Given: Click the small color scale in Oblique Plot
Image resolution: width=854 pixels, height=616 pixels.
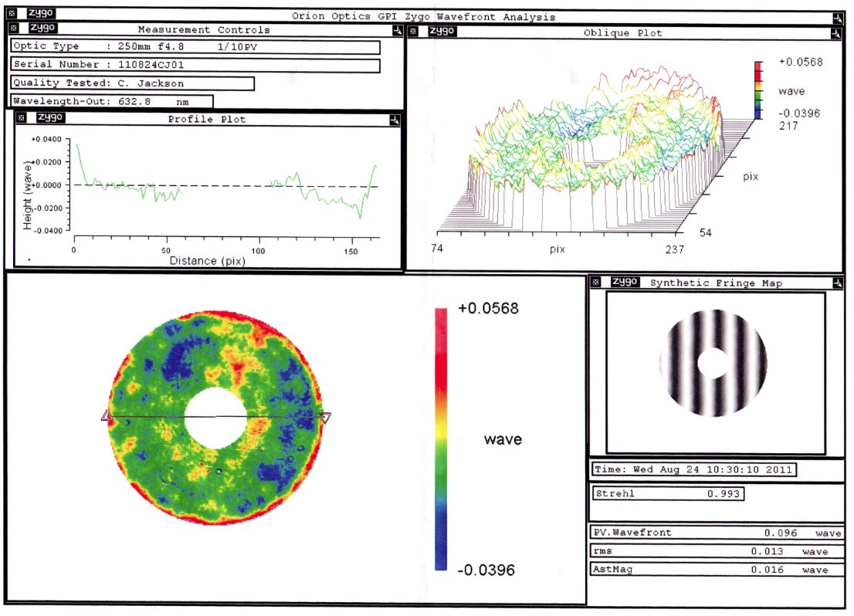Looking at the screenshot, I should (x=758, y=90).
